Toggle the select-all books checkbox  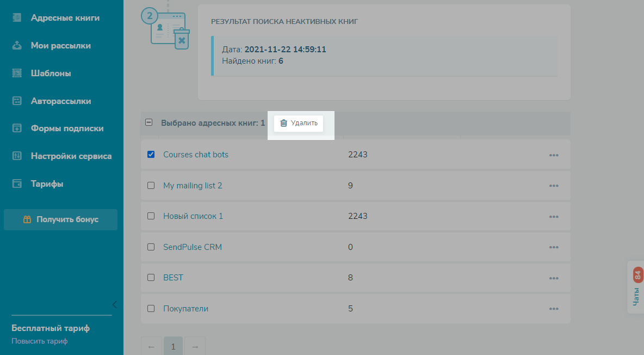pos(148,122)
